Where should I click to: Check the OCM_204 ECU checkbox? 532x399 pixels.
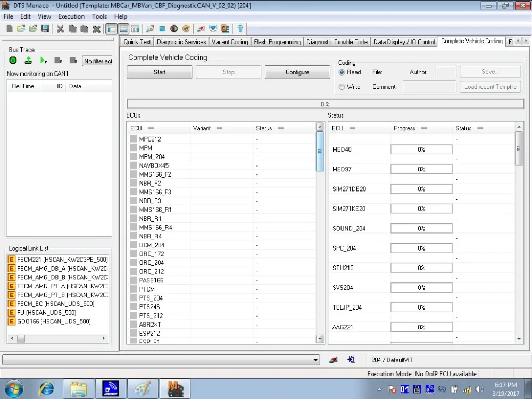click(134, 245)
